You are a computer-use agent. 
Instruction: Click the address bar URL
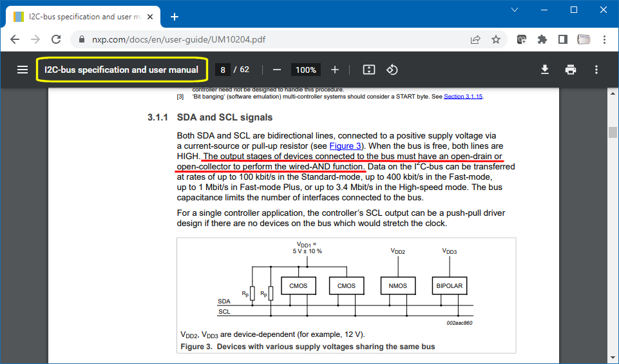tap(178, 39)
